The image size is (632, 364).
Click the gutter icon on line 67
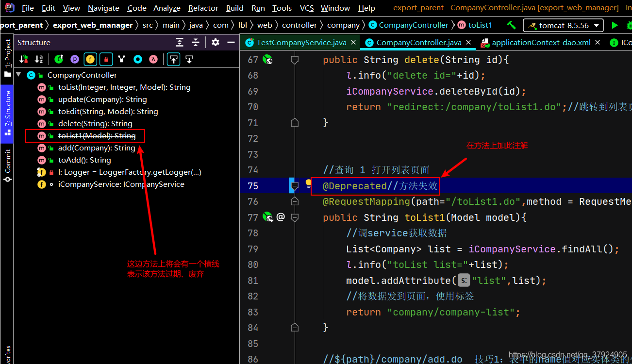point(267,60)
